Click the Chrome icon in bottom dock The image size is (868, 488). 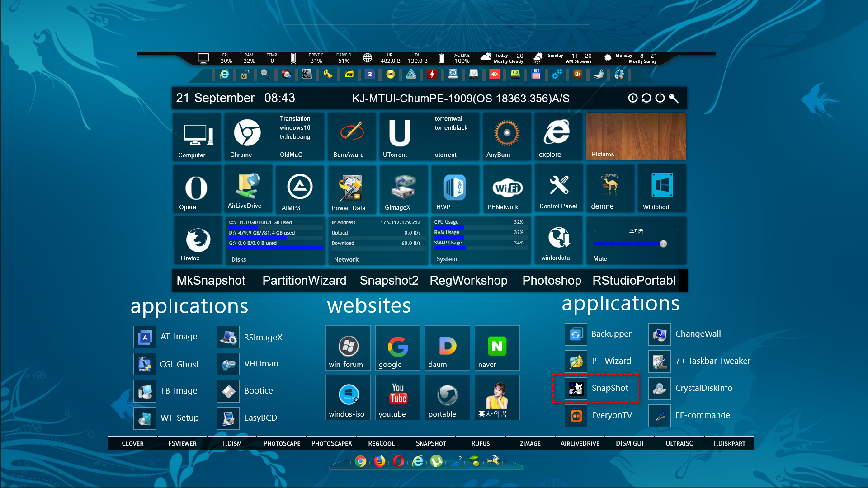[360, 461]
